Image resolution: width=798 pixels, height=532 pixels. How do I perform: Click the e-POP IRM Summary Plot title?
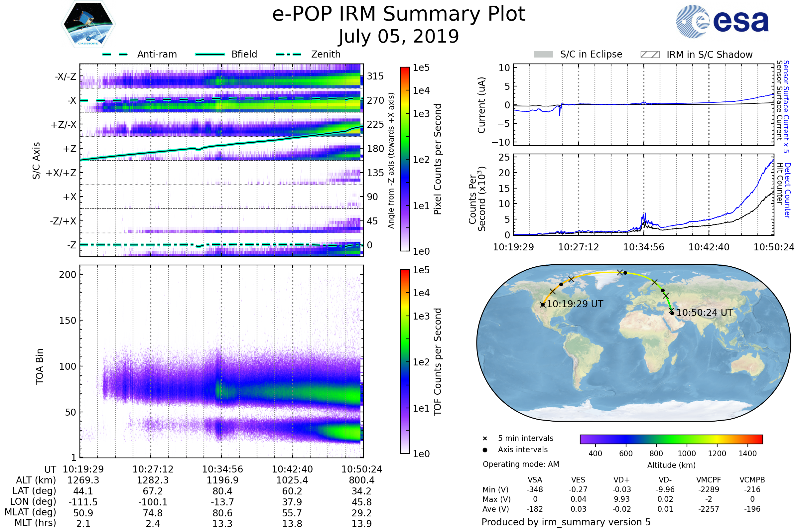[x=399, y=14]
